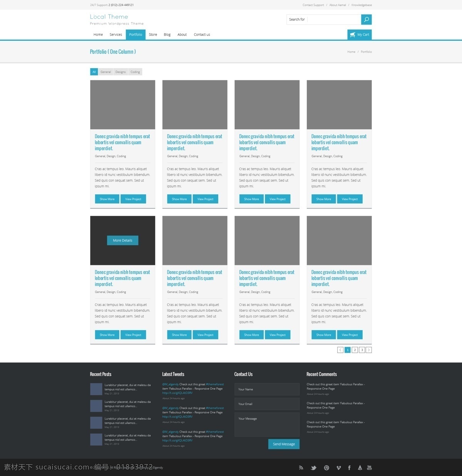Click the Portfolio ( One Column ) page heading
Image resolution: width=462 pixels, height=476 pixels.
tap(113, 52)
